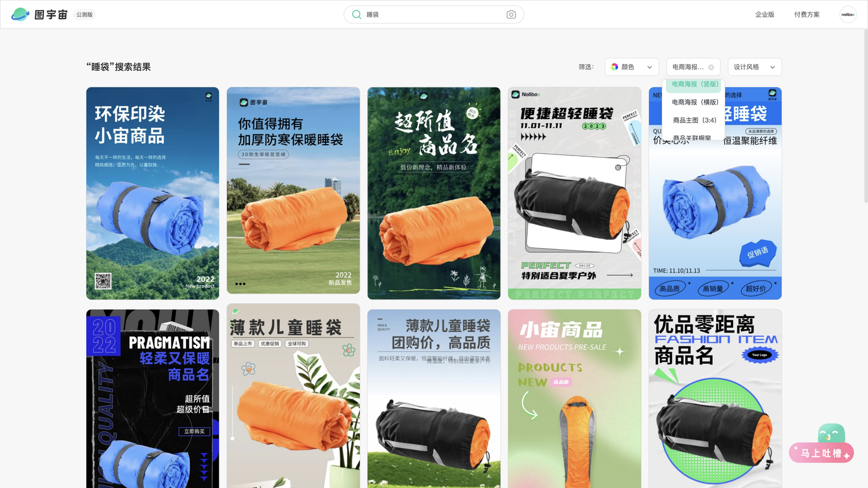Open the nolibox user avatar
This screenshot has width=868, height=488.
(848, 14)
